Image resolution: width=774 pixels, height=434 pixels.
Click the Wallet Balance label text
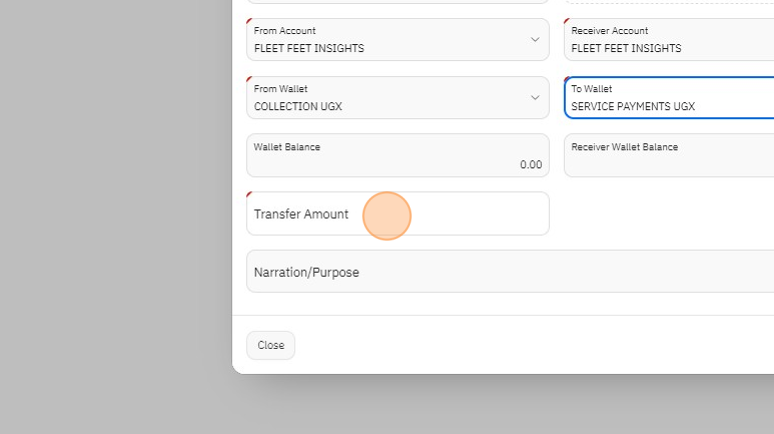pyautogui.click(x=287, y=147)
